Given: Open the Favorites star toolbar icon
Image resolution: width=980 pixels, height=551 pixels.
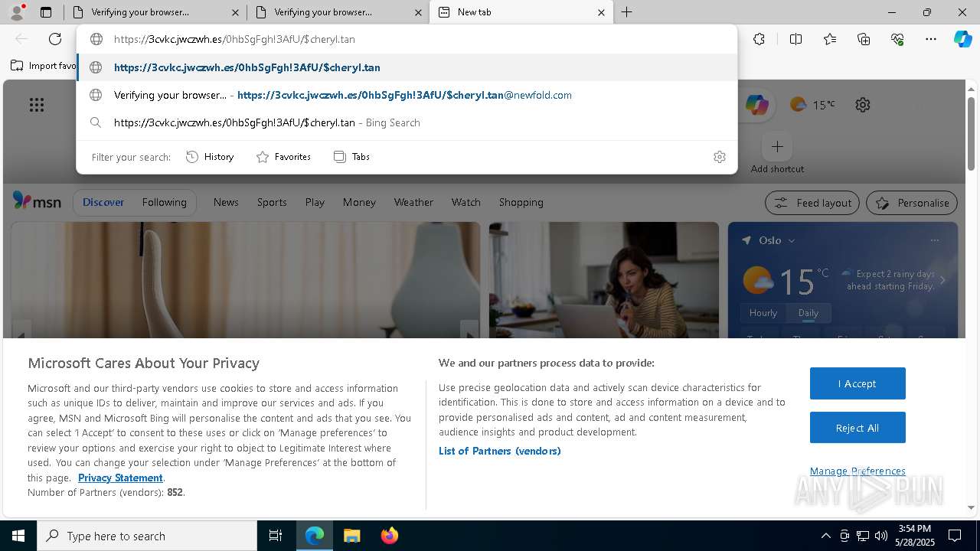Looking at the screenshot, I should pos(830,39).
